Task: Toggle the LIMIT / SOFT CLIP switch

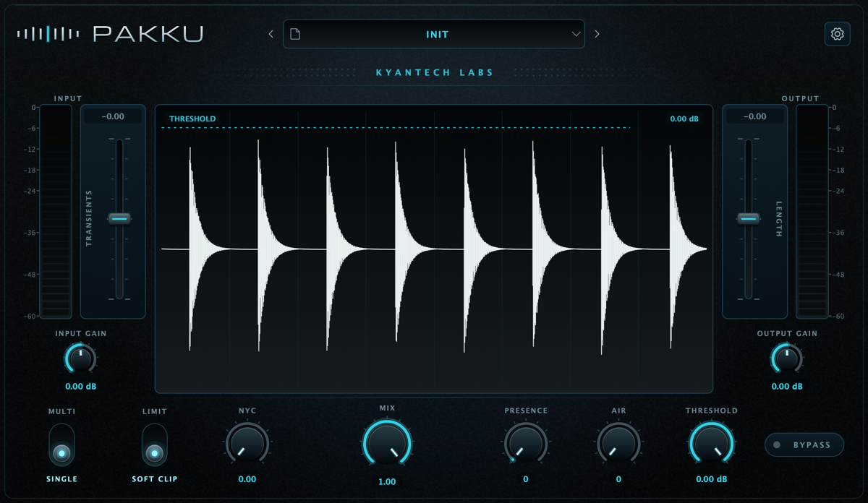Action: point(154,444)
